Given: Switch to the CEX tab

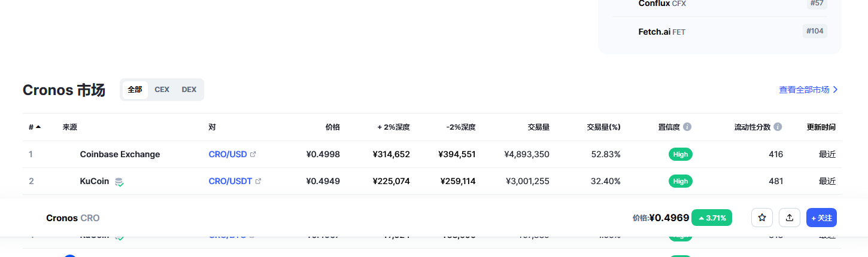Looking at the screenshot, I should [x=162, y=90].
